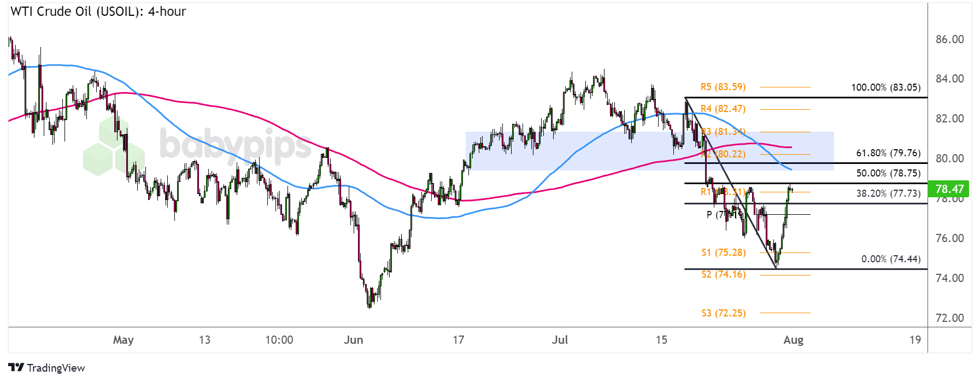Click the TradingView logo

pos(46,368)
